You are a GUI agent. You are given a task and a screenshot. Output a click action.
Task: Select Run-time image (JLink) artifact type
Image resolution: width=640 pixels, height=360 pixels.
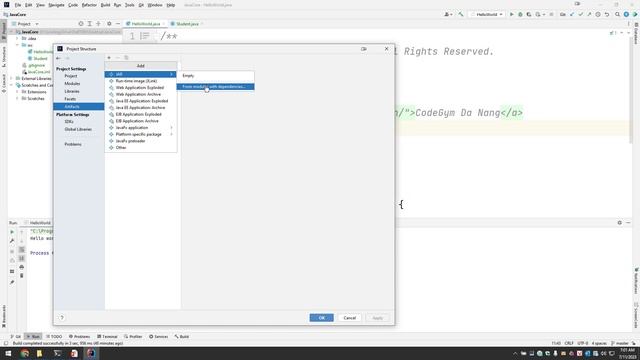tap(140, 81)
